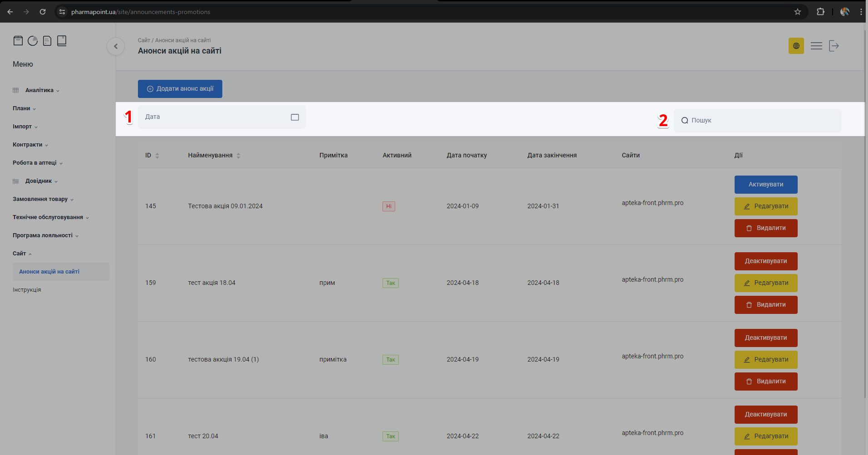Activate promotion 145 with Активувати button
Screen dimensions: 868x455
[765, 185]
